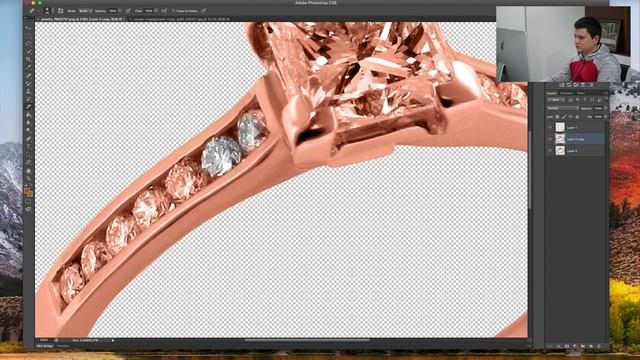The height and width of the screenshot is (360, 640).
Task: Open the foreground color picker swatch
Action: pyautogui.click(x=27, y=190)
